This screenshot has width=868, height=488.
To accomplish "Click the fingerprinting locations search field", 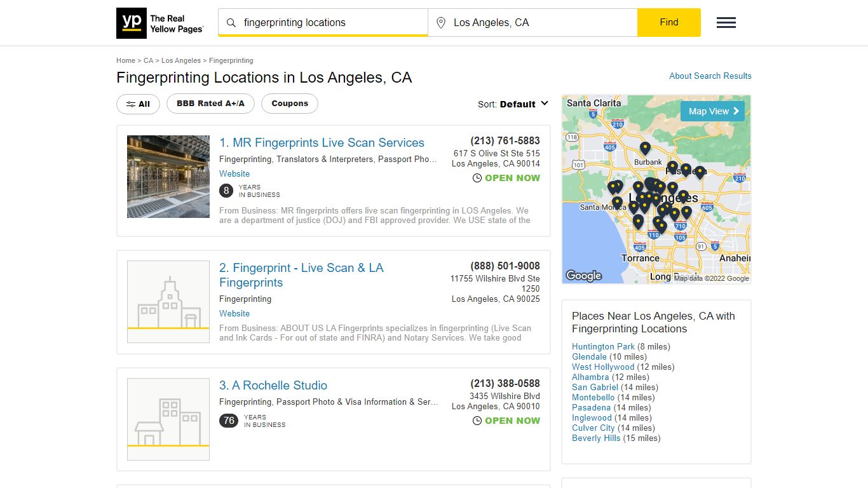I will [323, 23].
